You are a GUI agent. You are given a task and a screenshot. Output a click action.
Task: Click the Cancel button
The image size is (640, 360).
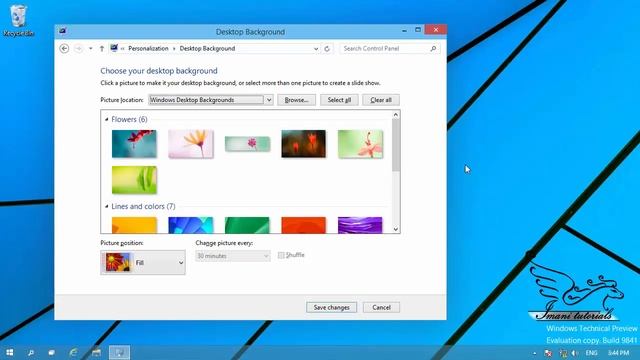pos(381,307)
